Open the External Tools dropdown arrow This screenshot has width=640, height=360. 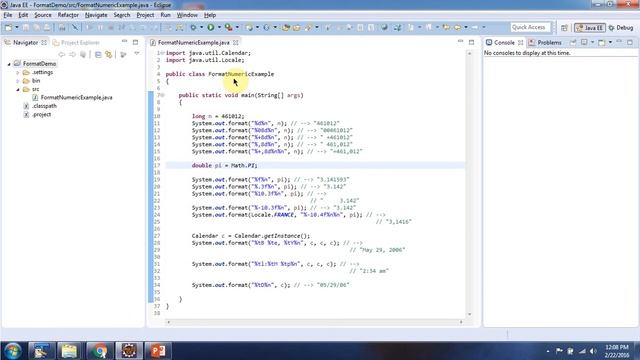pos(237,27)
